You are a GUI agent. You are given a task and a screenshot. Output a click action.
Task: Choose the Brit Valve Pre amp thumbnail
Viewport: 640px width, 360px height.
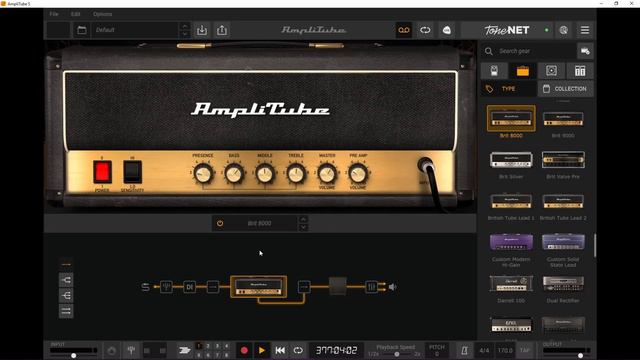point(563,160)
